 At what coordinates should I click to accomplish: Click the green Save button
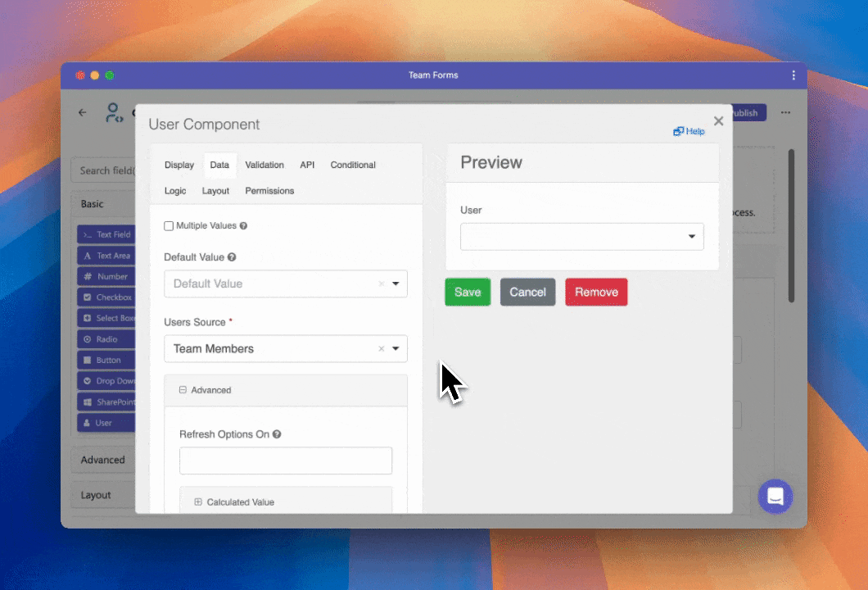(x=468, y=292)
